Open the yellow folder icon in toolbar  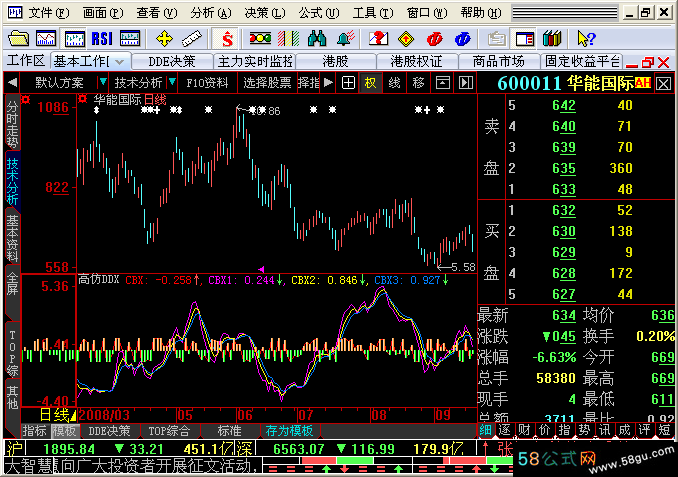pyautogui.click(x=18, y=39)
